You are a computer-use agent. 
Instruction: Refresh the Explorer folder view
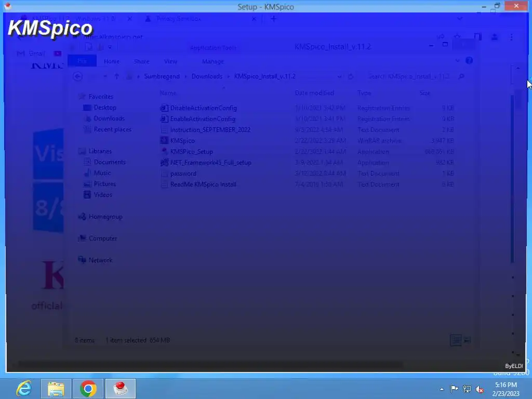point(351,77)
